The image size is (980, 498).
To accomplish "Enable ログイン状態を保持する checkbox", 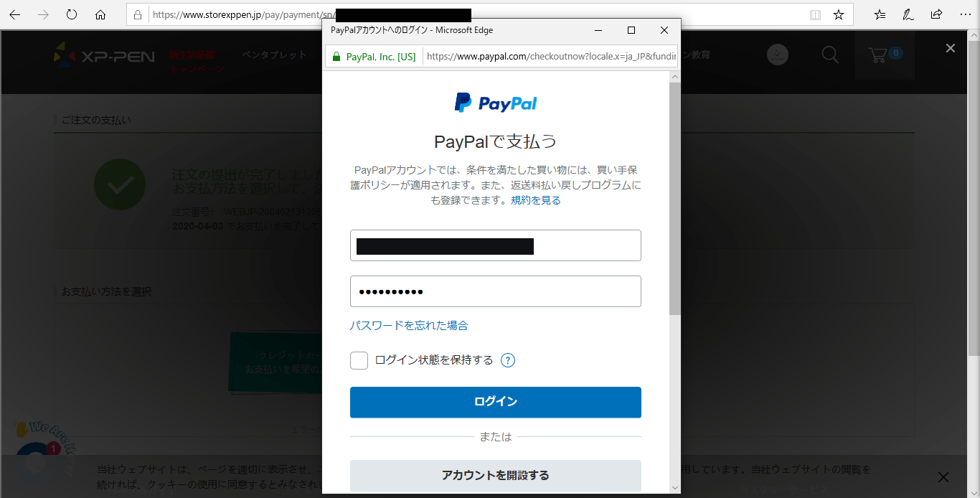I will point(359,360).
